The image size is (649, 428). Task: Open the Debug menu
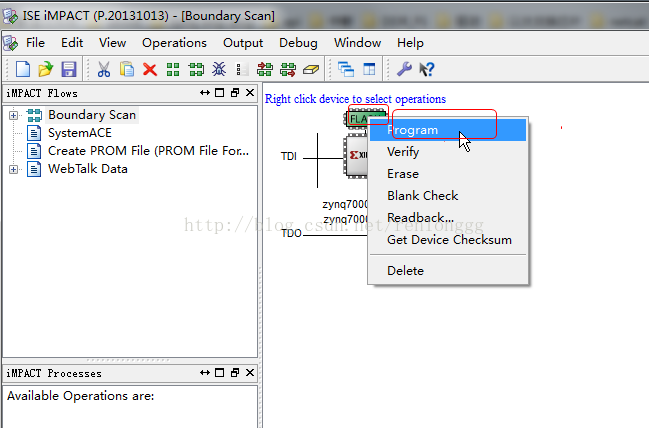(x=298, y=43)
